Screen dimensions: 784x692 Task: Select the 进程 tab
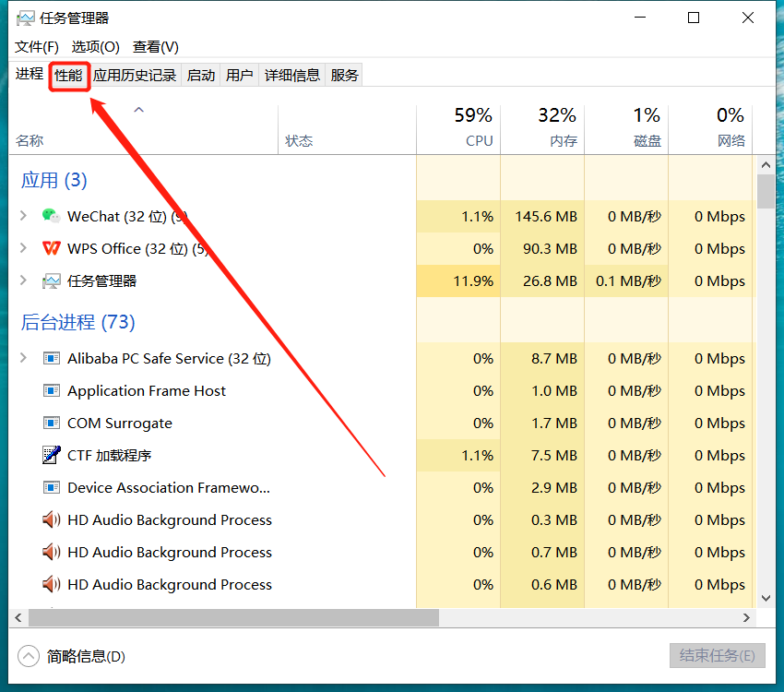(29, 74)
